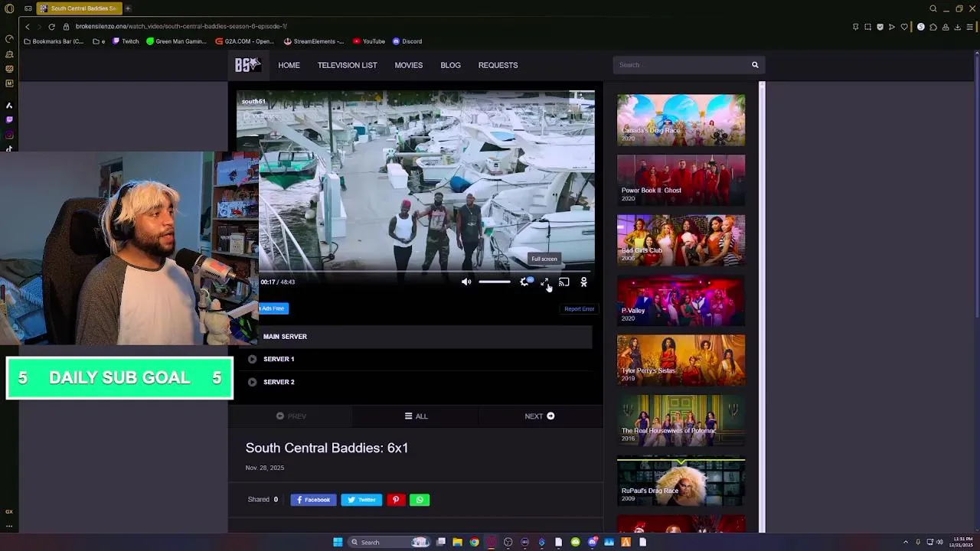Click the site search input field
The width and height of the screenshot is (980, 551).
click(680, 65)
